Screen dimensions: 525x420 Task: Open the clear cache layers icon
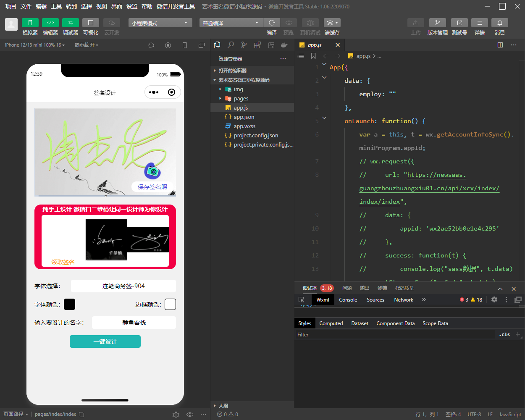332,23
